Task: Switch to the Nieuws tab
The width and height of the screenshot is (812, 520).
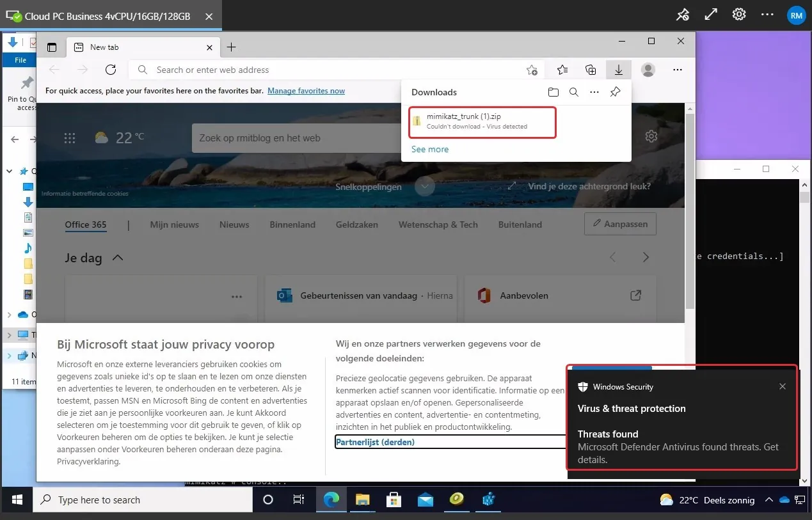Action: pos(234,225)
